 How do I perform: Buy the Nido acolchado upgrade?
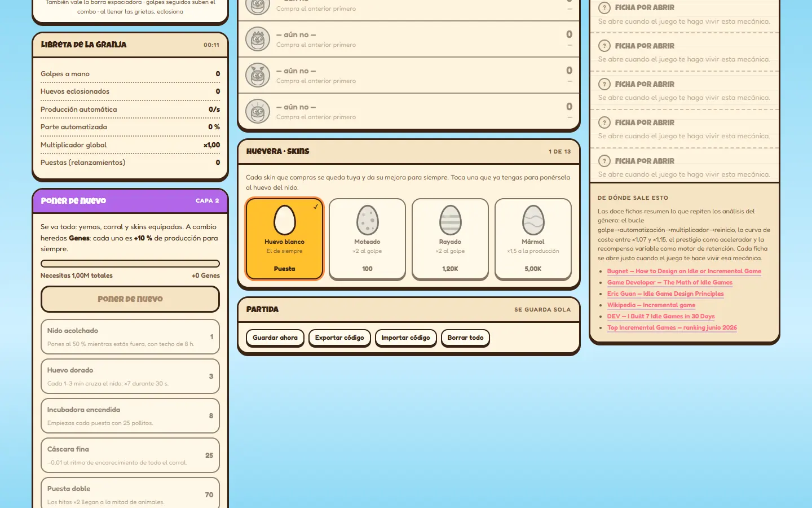coord(130,337)
